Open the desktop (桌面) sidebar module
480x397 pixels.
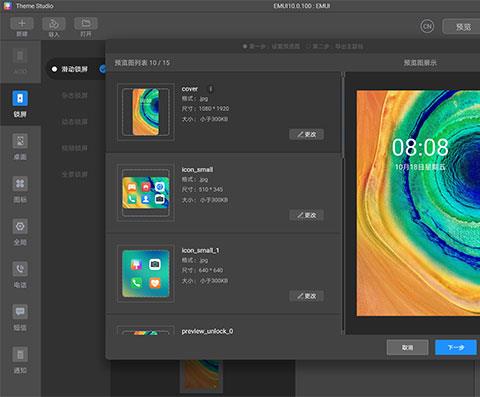(x=20, y=141)
